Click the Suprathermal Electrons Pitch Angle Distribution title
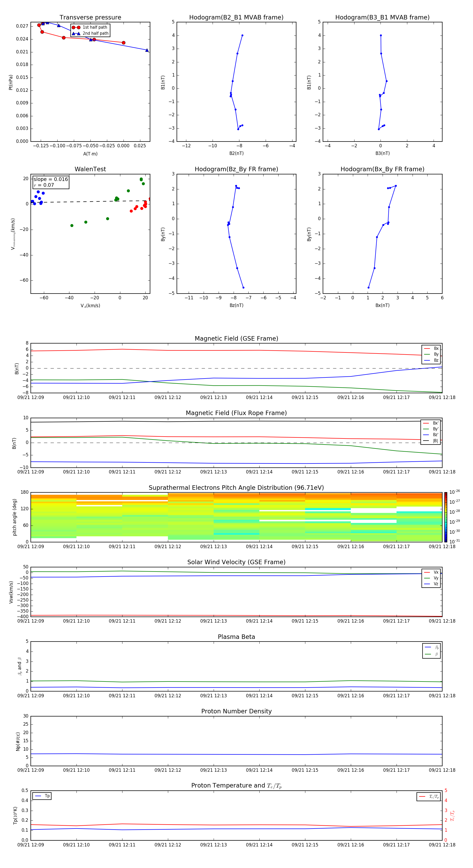 [236, 488]
